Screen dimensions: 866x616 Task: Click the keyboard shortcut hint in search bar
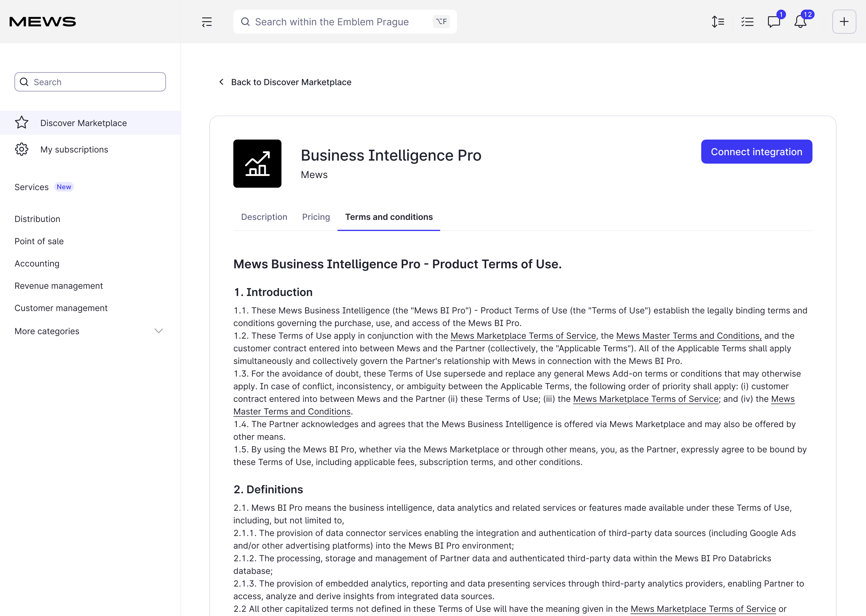441,22
